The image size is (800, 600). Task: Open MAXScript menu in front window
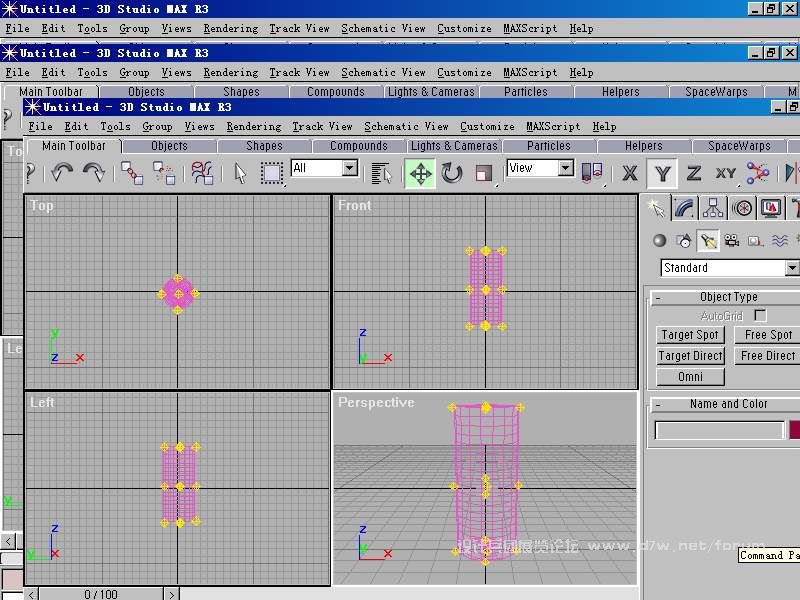553,127
